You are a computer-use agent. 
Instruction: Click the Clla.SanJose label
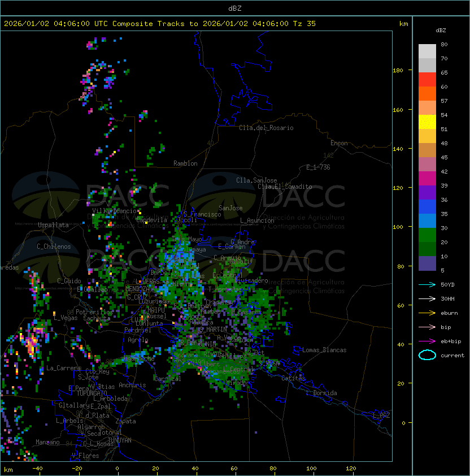tap(256, 180)
